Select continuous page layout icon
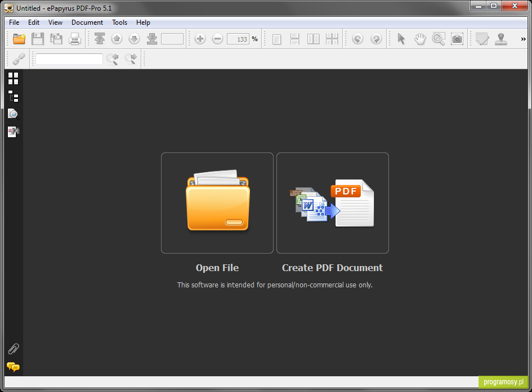532x392 pixels. pyautogui.click(x=295, y=39)
